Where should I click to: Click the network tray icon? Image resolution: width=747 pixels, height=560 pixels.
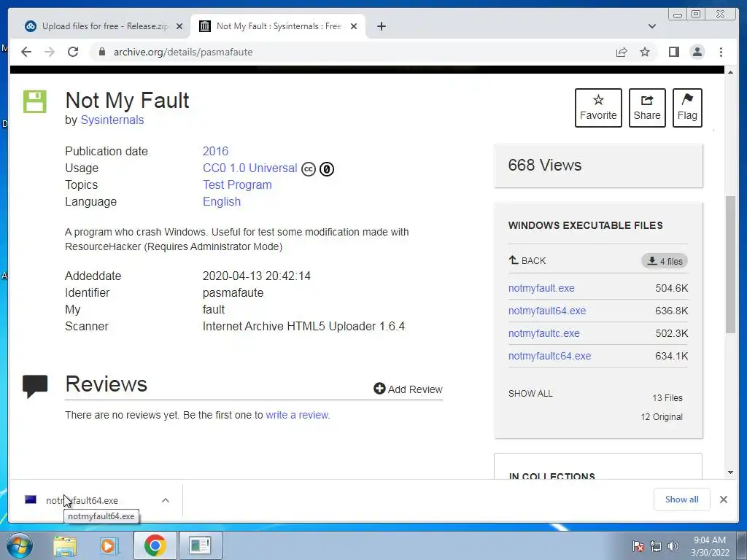pyautogui.click(x=656, y=546)
